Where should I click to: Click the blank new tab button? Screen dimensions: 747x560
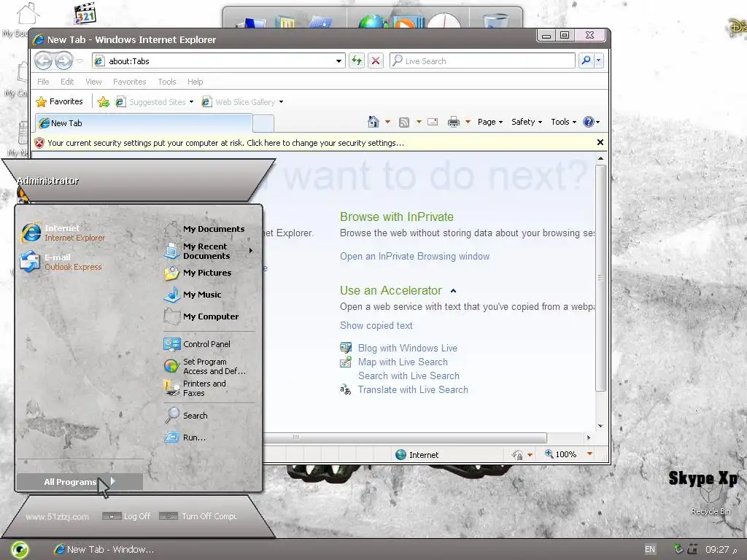263,123
